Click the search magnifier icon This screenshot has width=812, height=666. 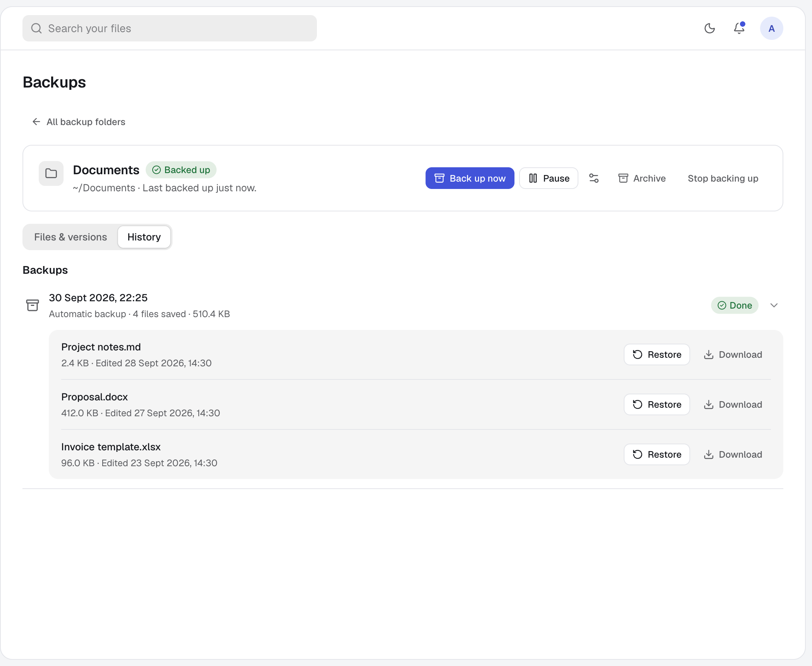(x=36, y=28)
